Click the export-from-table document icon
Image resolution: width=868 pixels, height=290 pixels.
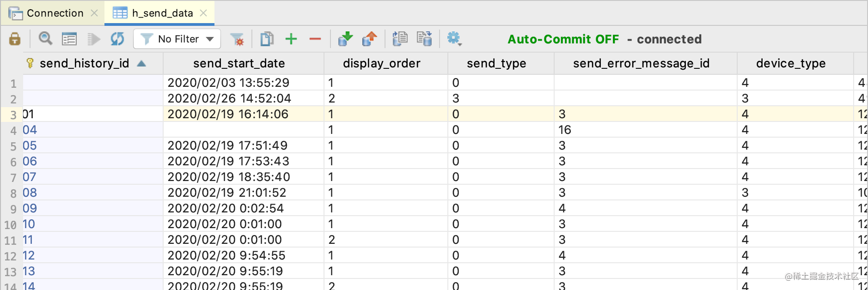coord(424,39)
